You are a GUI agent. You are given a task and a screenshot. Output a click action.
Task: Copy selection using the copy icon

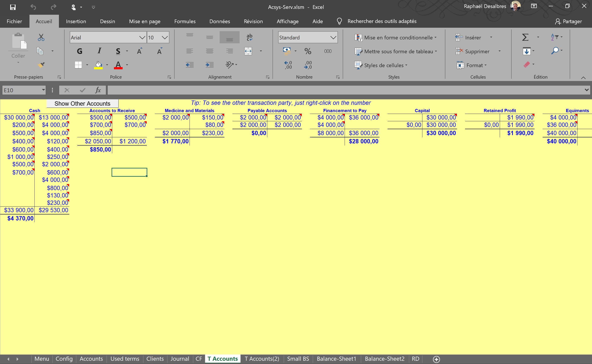40,51
